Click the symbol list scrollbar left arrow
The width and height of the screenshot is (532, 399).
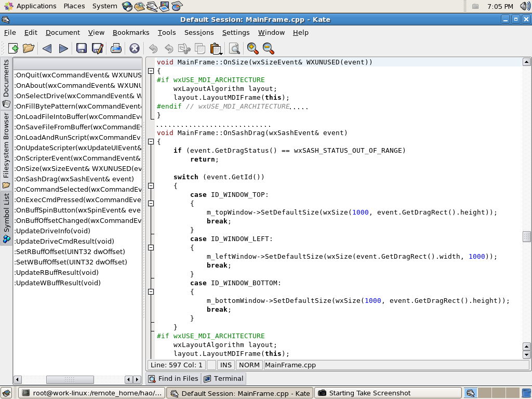[18, 379]
